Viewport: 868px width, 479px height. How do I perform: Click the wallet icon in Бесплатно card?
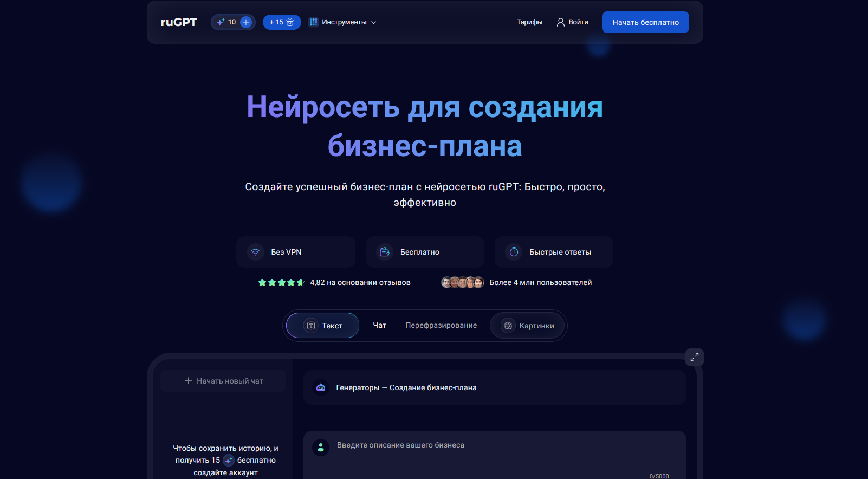coord(385,252)
